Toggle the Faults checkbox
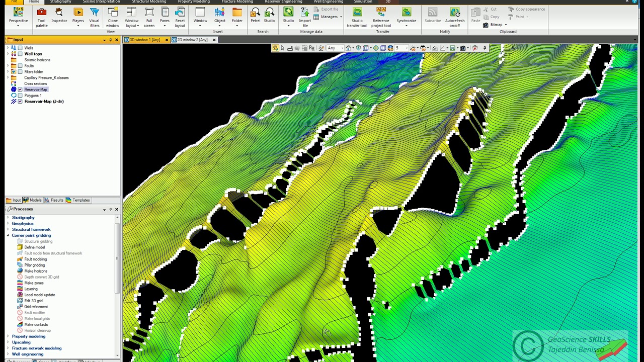The image size is (644, 362). point(20,66)
